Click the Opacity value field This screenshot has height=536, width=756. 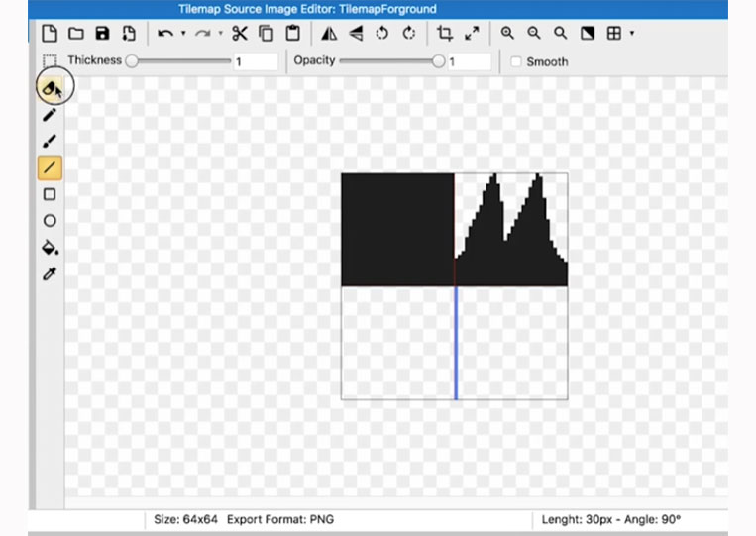point(470,61)
